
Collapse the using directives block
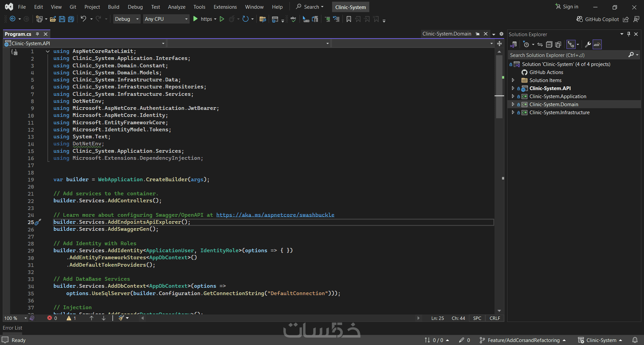(x=48, y=51)
